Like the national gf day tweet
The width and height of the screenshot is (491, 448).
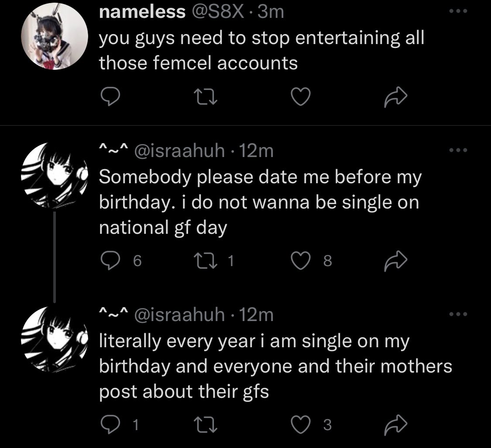point(300,260)
